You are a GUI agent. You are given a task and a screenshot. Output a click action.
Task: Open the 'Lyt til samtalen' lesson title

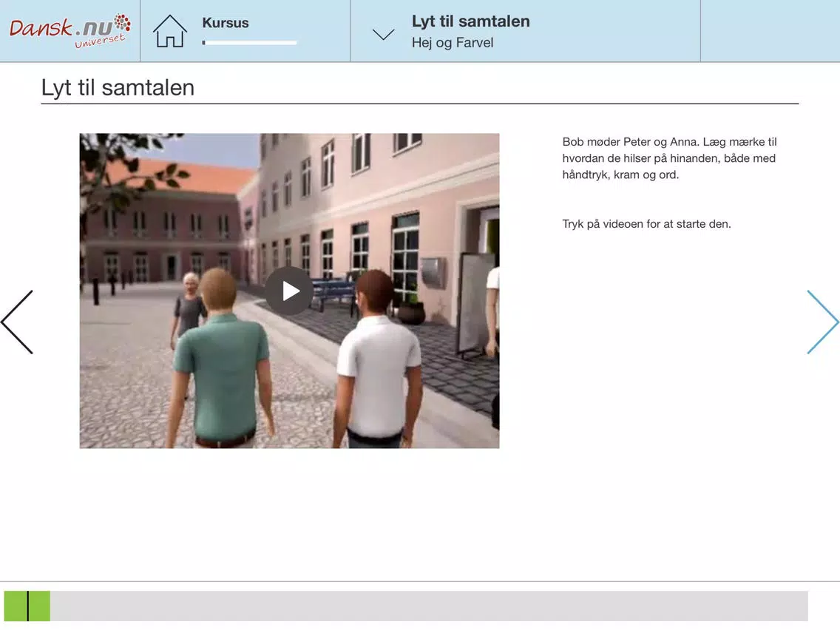pyautogui.click(x=470, y=21)
